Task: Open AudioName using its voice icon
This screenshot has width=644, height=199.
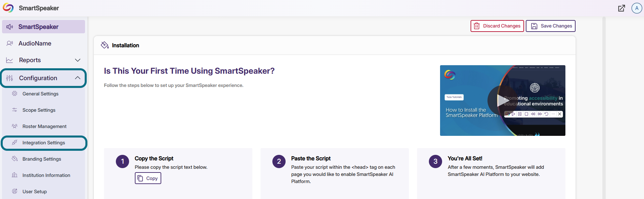Action: tap(10, 43)
